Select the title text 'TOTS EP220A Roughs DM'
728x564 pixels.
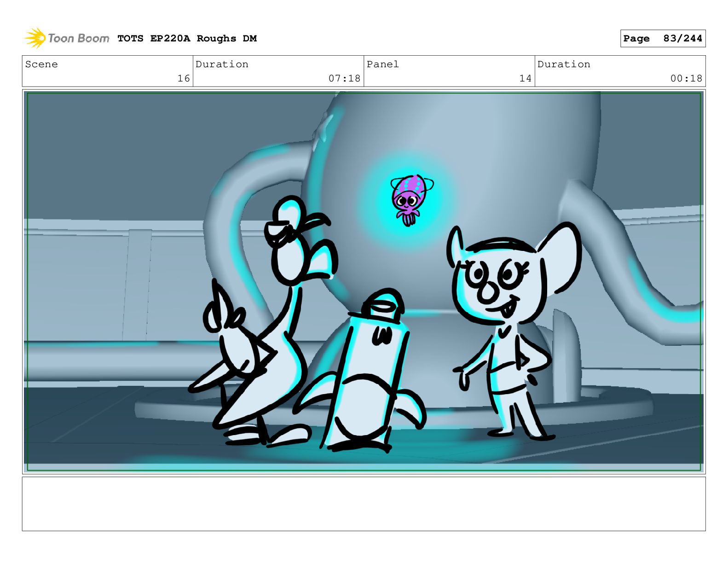(x=187, y=39)
